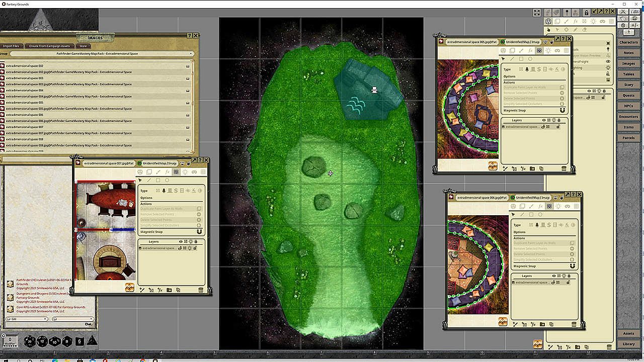Image resolution: width=644 pixels, height=362 pixels.
Task: Click the orange button under the 007 map
Action: [x=130, y=287]
